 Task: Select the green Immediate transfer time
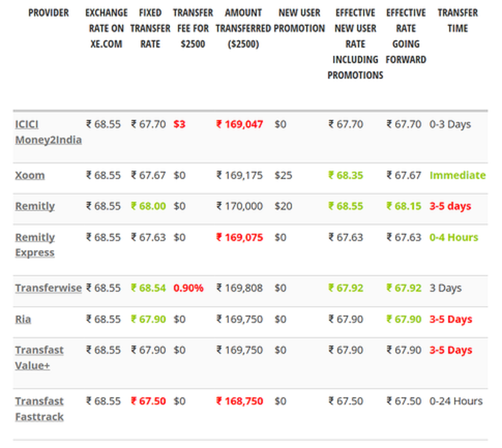(458, 175)
